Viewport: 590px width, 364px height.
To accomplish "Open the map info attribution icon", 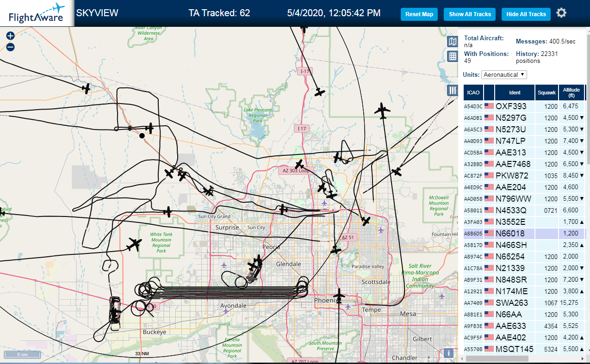I will [447, 353].
